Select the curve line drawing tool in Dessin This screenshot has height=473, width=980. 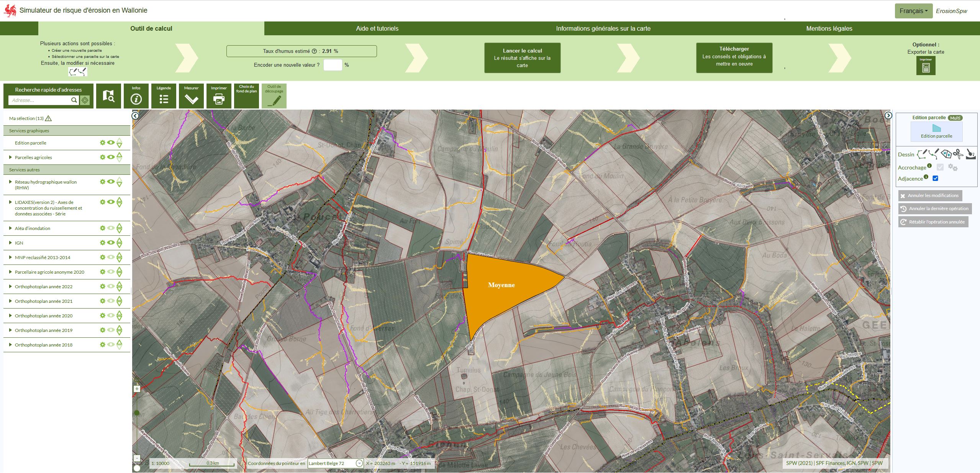coord(934,154)
